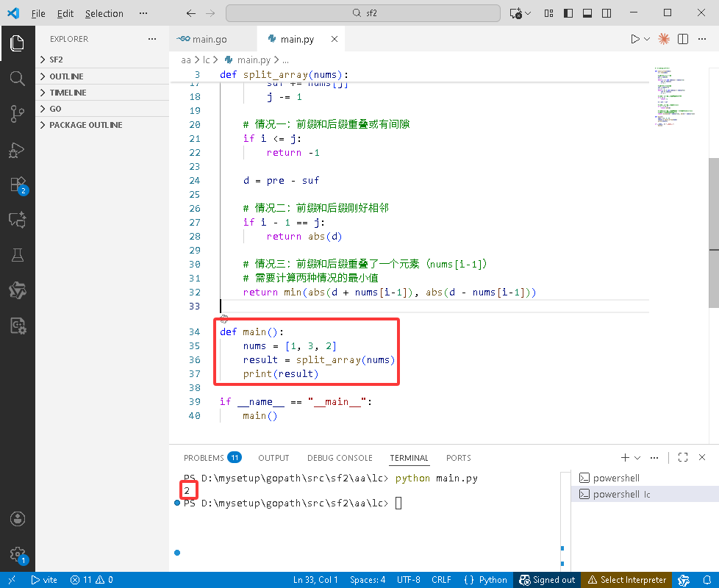Open the File menu
Screen dimensions: 719x588
pos(38,13)
